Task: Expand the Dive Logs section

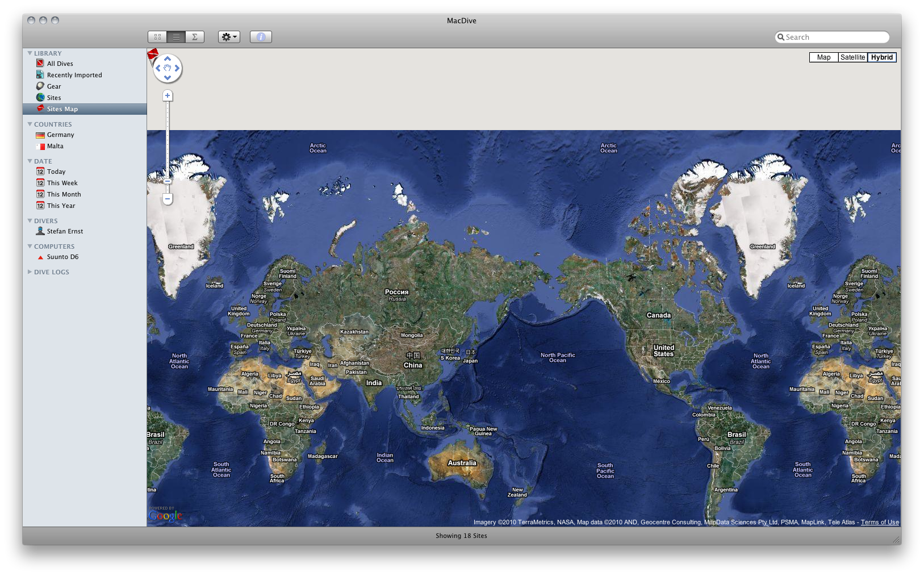Action: point(30,272)
